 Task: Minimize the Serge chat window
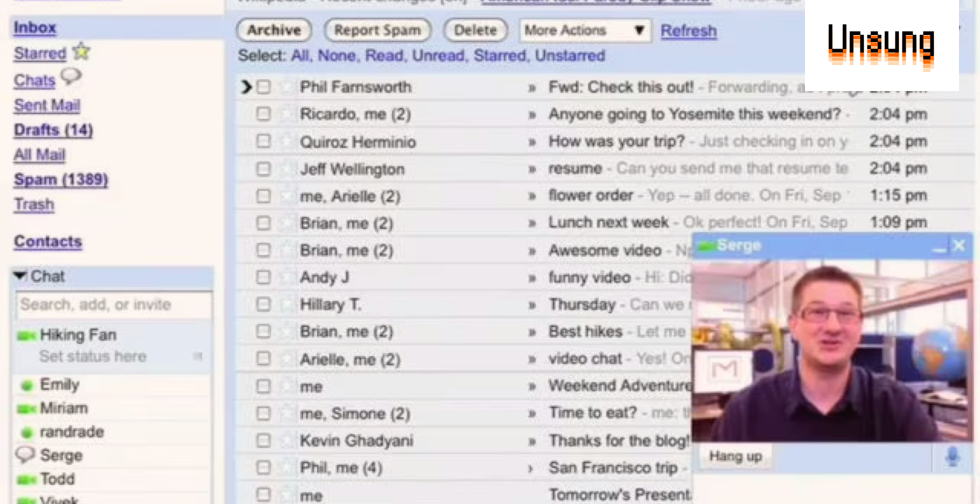tap(939, 246)
